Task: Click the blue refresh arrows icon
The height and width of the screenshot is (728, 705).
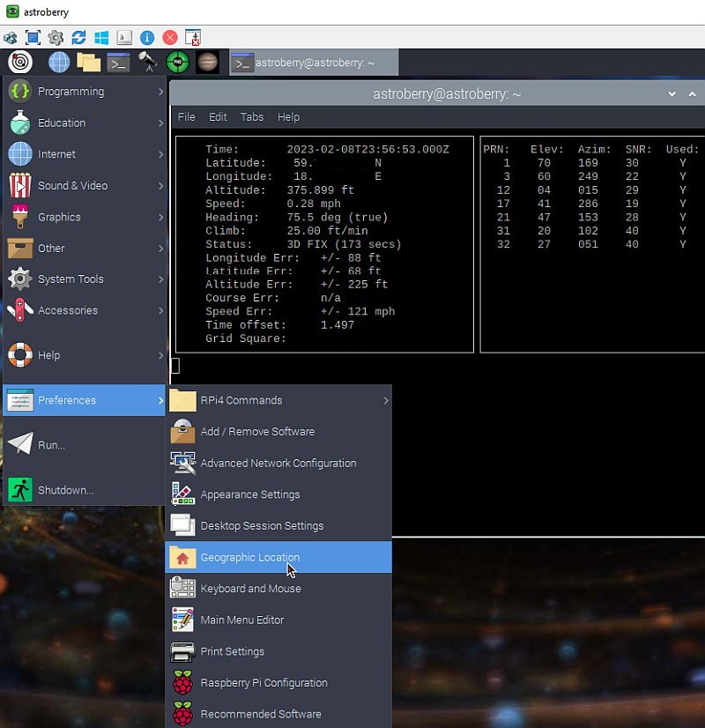Action: [x=78, y=37]
